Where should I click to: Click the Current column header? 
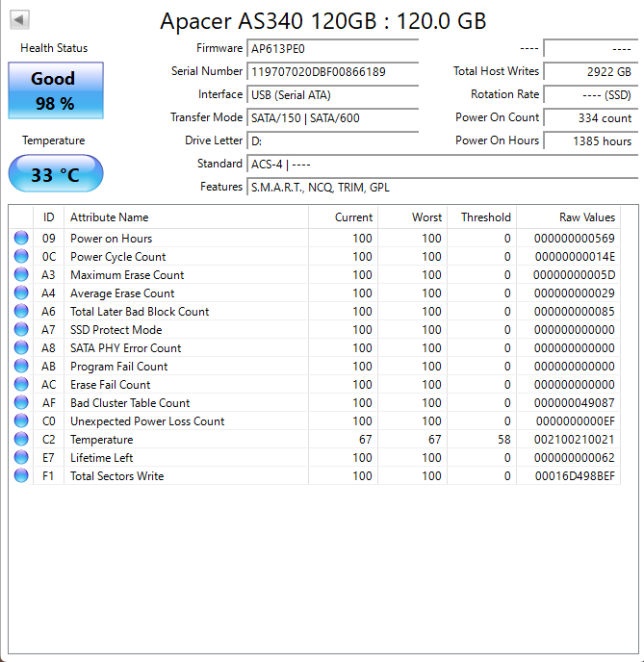[344, 217]
